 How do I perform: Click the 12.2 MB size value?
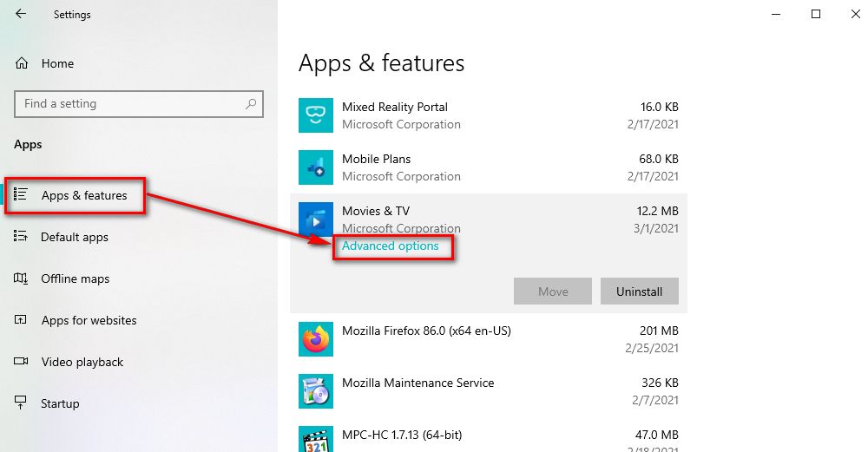[x=658, y=211]
